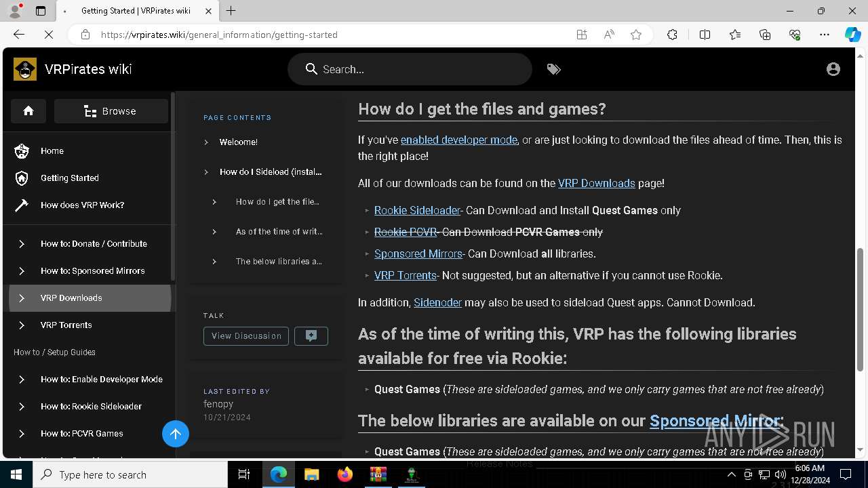Open Sponsored Mirror heading link
Screen dimensions: 868x488
click(714, 421)
